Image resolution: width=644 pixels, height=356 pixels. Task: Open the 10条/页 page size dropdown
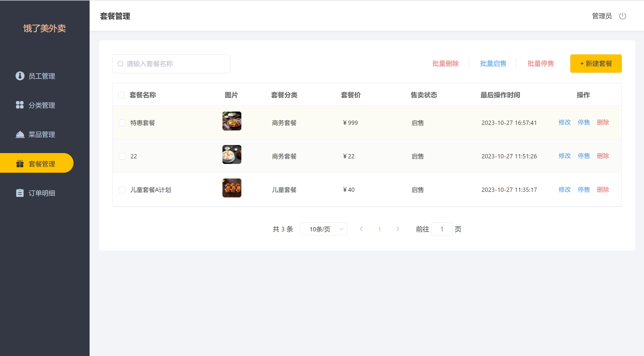pos(323,229)
